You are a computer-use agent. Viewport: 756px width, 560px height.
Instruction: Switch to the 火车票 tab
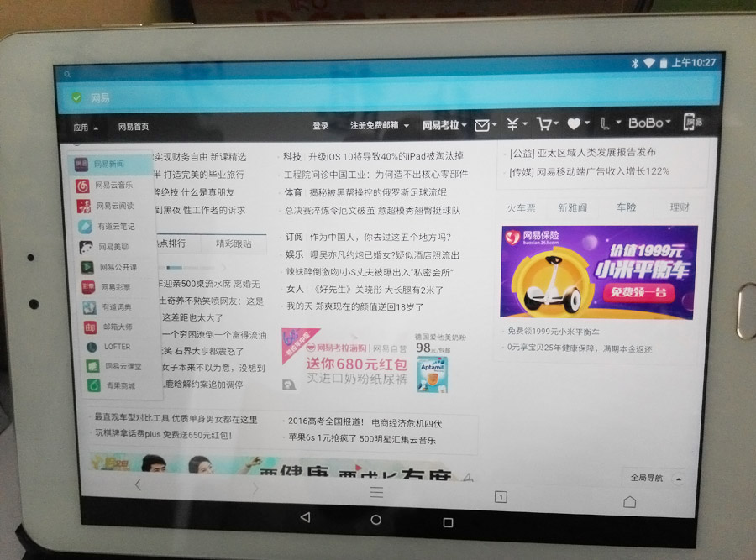521,208
